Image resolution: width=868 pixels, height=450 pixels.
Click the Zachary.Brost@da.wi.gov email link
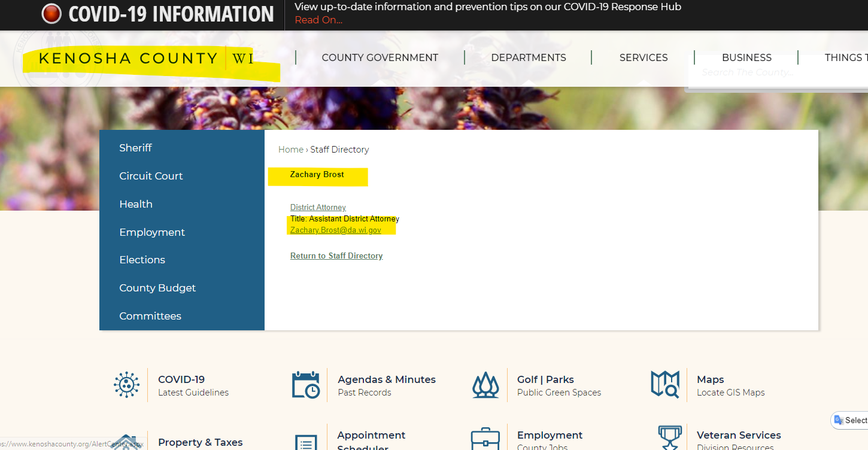[x=336, y=230]
